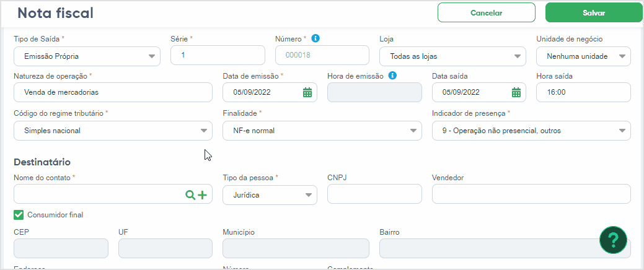Focus the Série input field
Screen dimensions: 644x270
[x=218, y=55]
